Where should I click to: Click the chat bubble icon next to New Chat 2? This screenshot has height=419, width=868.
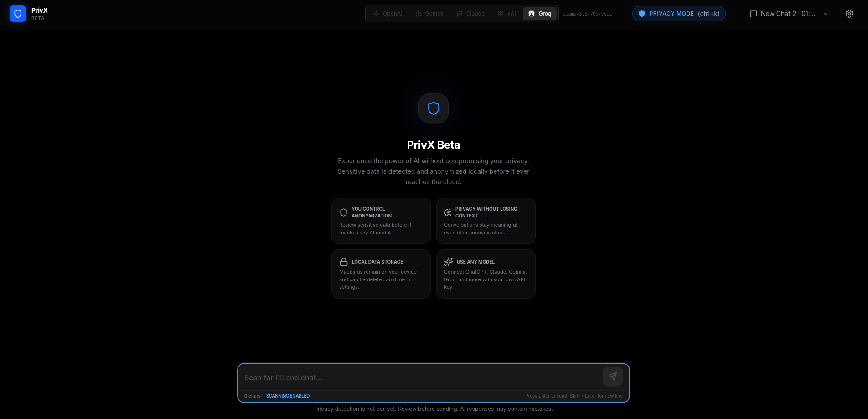(754, 14)
